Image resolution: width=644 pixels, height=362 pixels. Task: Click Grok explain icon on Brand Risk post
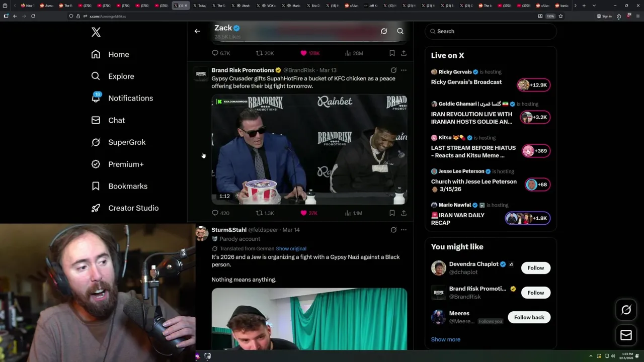click(393, 70)
